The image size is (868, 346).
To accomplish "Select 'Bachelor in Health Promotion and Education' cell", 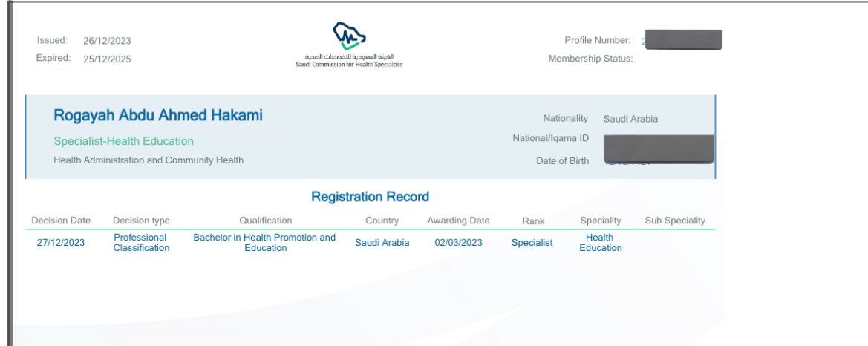I will 264,243.
